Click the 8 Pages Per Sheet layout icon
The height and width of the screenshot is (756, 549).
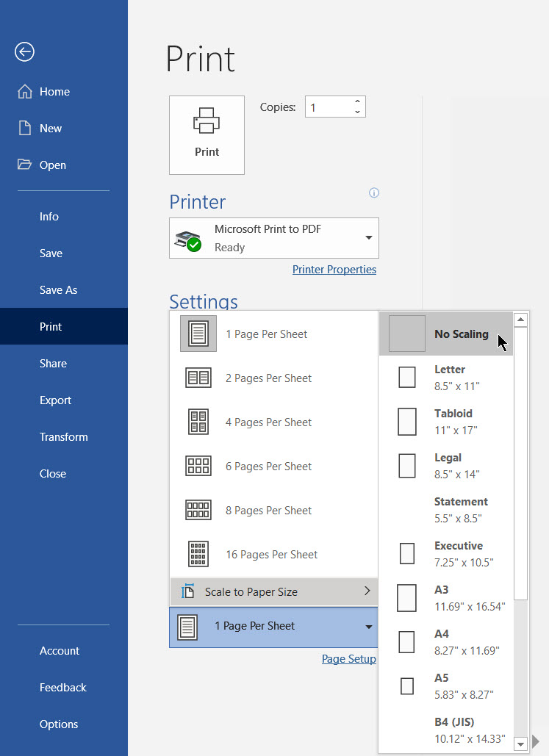point(198,510)
